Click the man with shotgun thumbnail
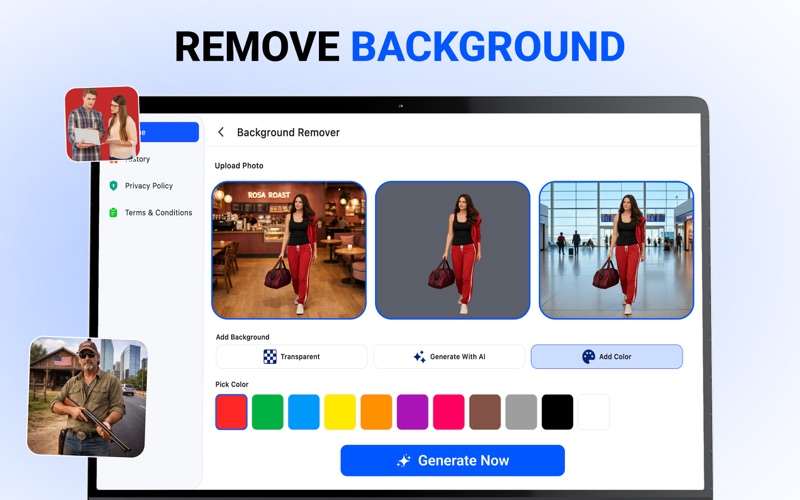The height and width of the screenshot is (500, 800). [88, 396]
